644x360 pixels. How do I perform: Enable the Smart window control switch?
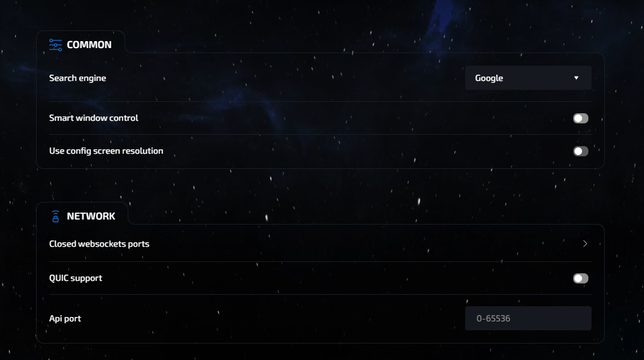pos(580,118)
